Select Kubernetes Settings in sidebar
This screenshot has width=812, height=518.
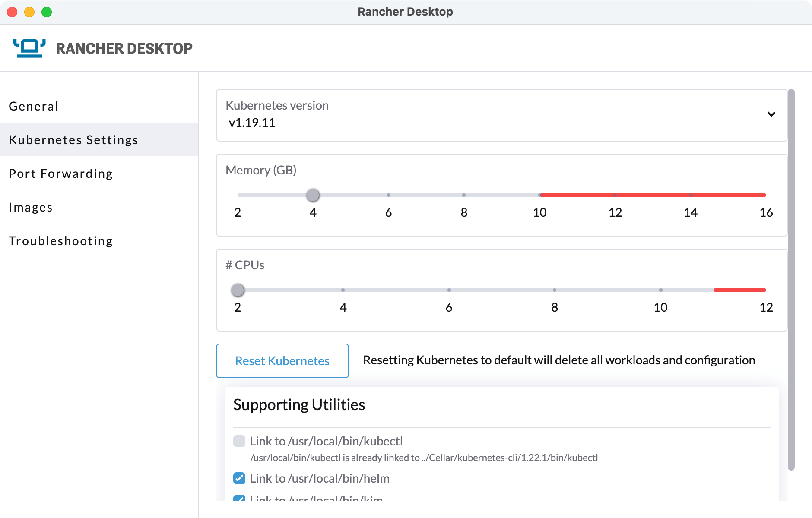99,140
